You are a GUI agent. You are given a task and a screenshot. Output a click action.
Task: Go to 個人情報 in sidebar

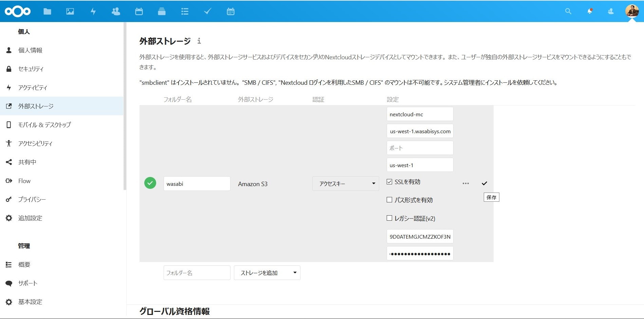tap(61, 50)
